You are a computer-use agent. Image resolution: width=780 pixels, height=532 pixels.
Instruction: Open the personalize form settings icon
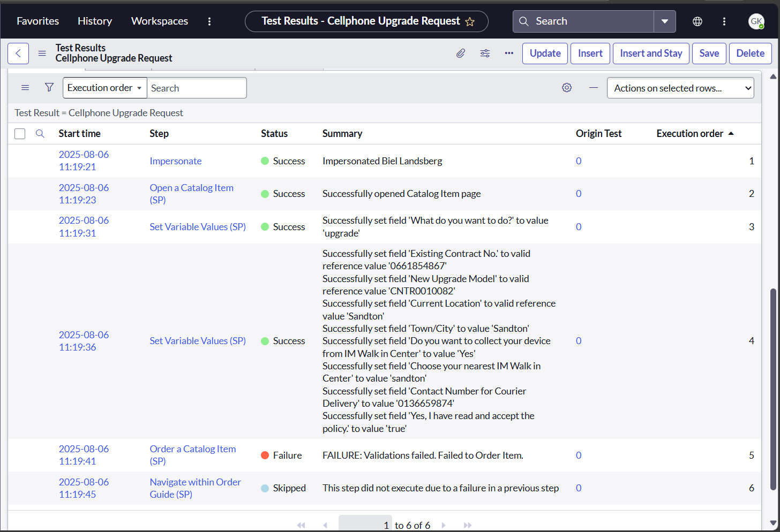tap(485, 54)
